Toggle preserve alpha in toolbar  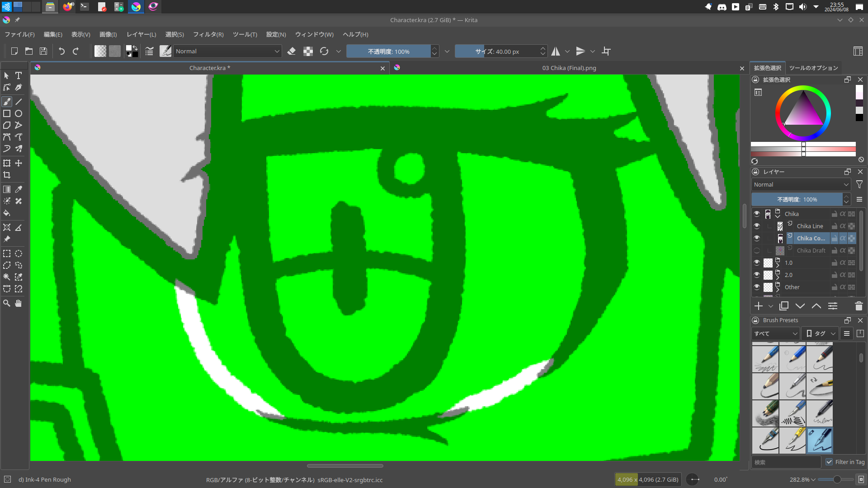[x=308, y=51]
